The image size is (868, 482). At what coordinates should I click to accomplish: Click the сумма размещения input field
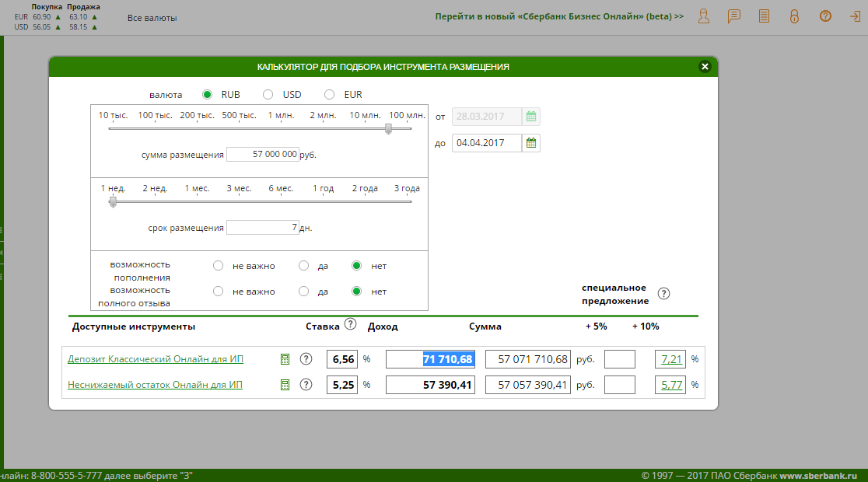[263, 155]
